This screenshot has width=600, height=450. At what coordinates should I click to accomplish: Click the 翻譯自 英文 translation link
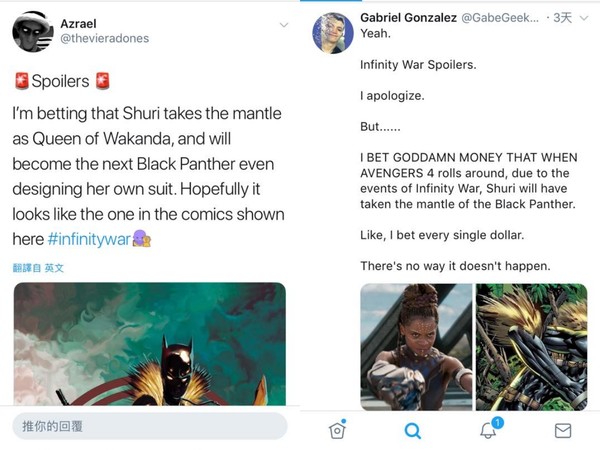[x=39, y=268]
